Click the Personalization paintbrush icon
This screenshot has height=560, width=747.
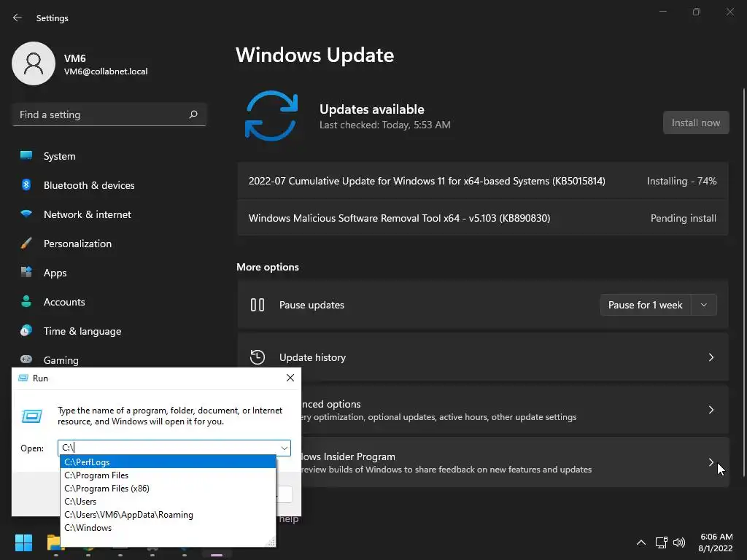point(26,243)
